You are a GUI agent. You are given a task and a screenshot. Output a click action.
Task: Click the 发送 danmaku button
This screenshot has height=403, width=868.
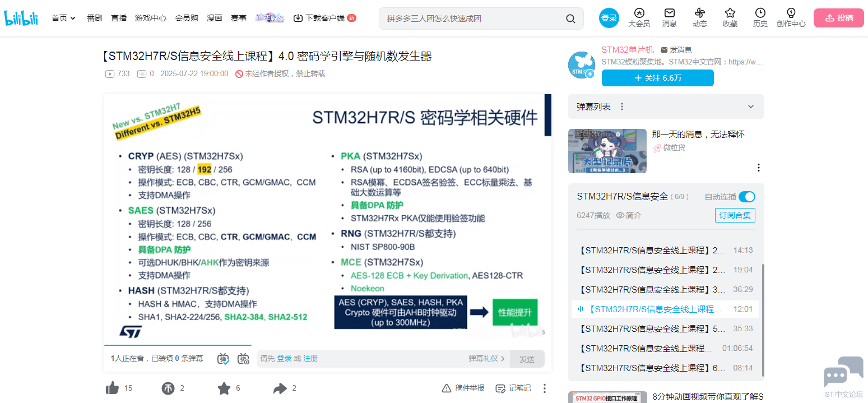pos(527,359)
